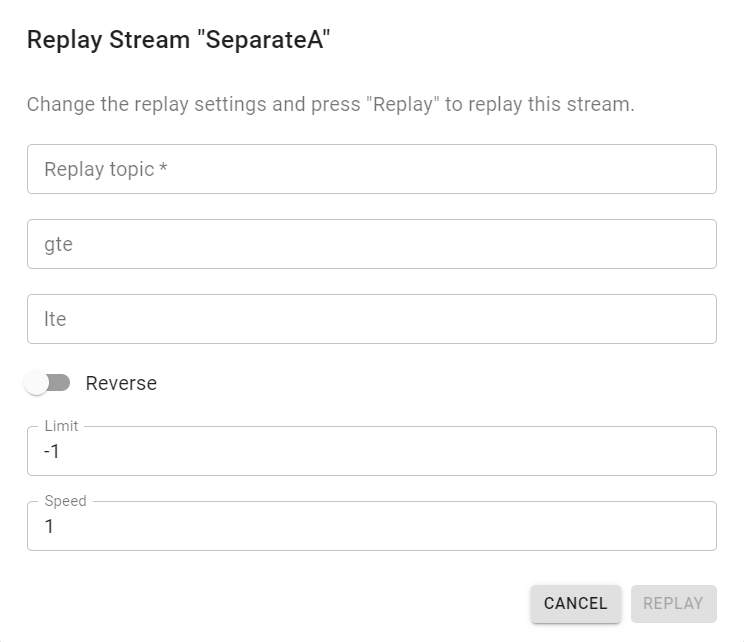
Task: Click the "gte" placeholder text
Action: pyautogui.click(x=58, y=245)
